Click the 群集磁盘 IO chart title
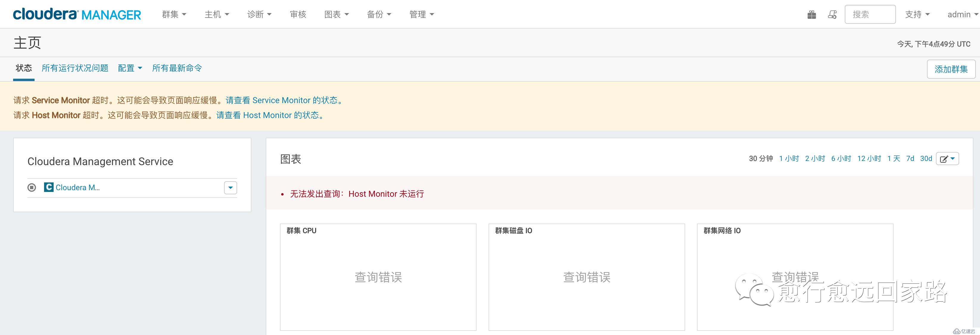This screenshot has width=980, height=335. pyautogui.click(x=514, y=231)
